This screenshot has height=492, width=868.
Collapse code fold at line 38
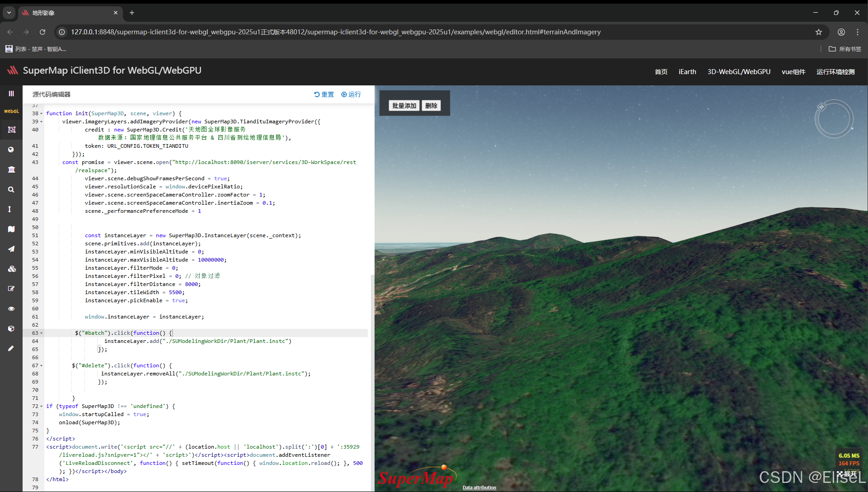coord(42,114)
